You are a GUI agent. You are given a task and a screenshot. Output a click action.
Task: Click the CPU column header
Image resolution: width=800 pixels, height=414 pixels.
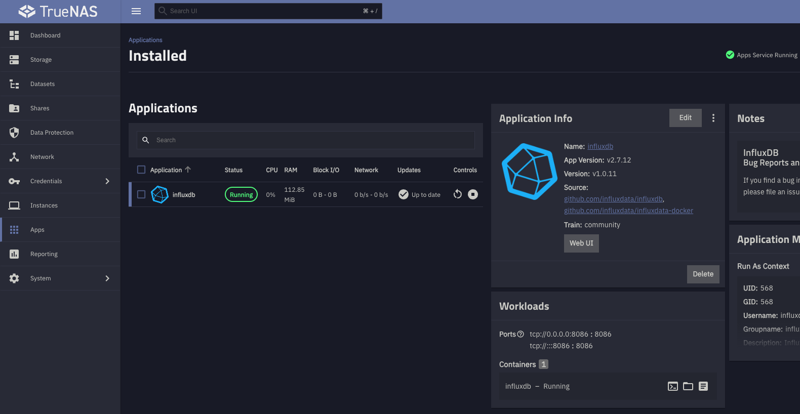tap(271, 170)
